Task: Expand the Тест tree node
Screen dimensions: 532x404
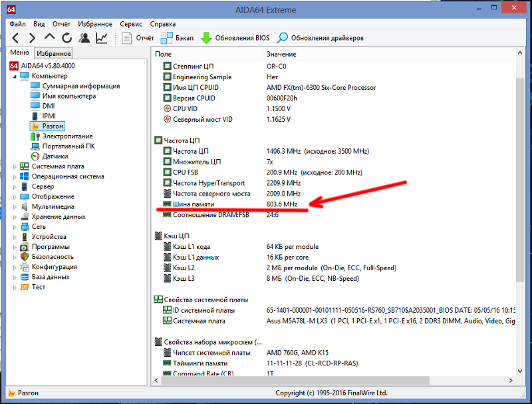Action: 15,288
